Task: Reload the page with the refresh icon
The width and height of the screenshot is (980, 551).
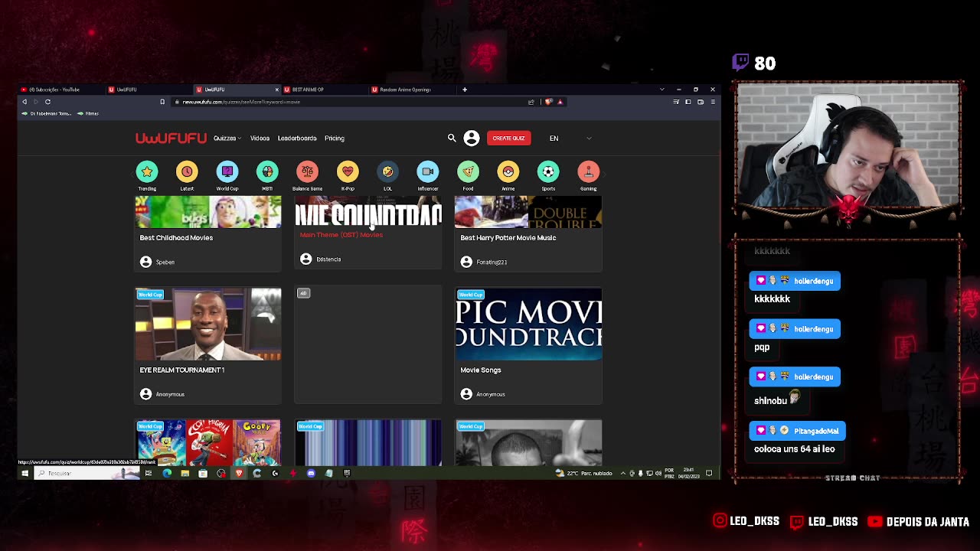Action: 47,102
